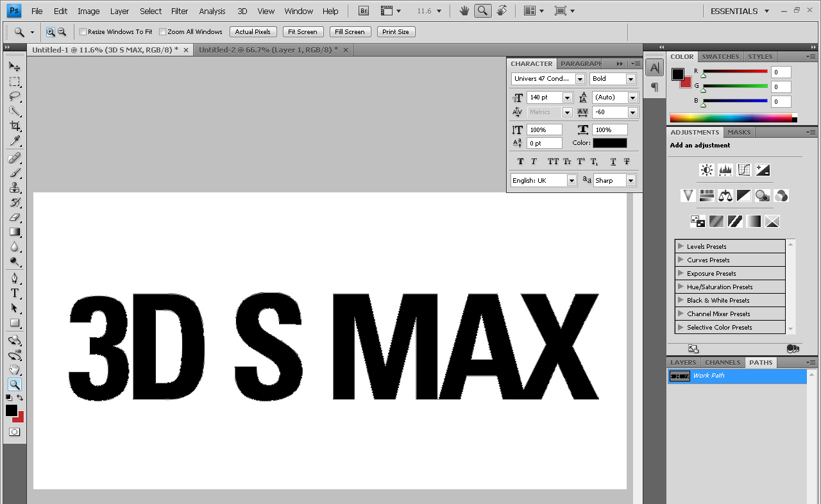Click the Actual Pixels button

point(253,31)
